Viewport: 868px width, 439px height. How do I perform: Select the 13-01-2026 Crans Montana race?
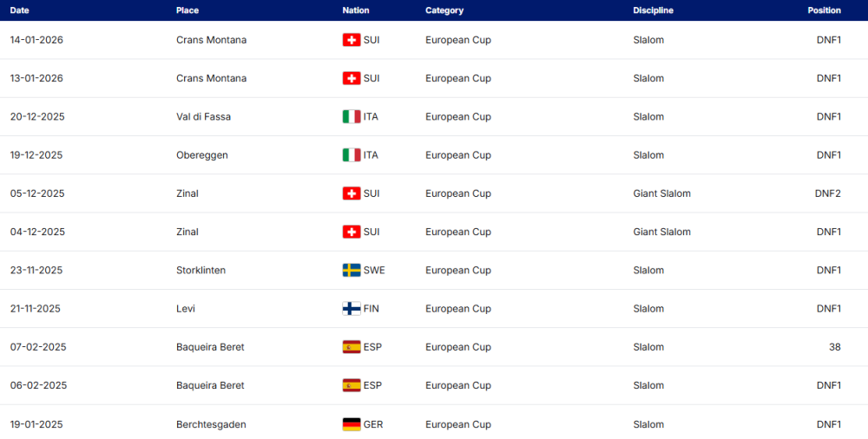coord(211,78)
